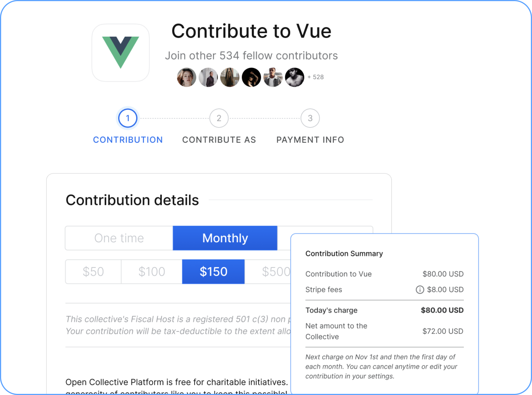
Task: Select the Monthly frequency option
Action: pos(225,238)
